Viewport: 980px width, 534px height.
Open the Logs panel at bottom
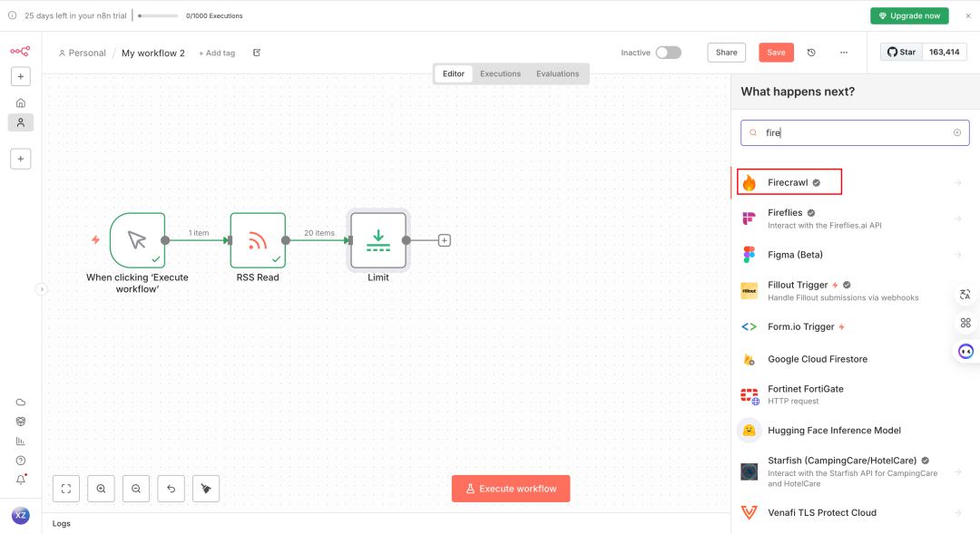point(62,523)
